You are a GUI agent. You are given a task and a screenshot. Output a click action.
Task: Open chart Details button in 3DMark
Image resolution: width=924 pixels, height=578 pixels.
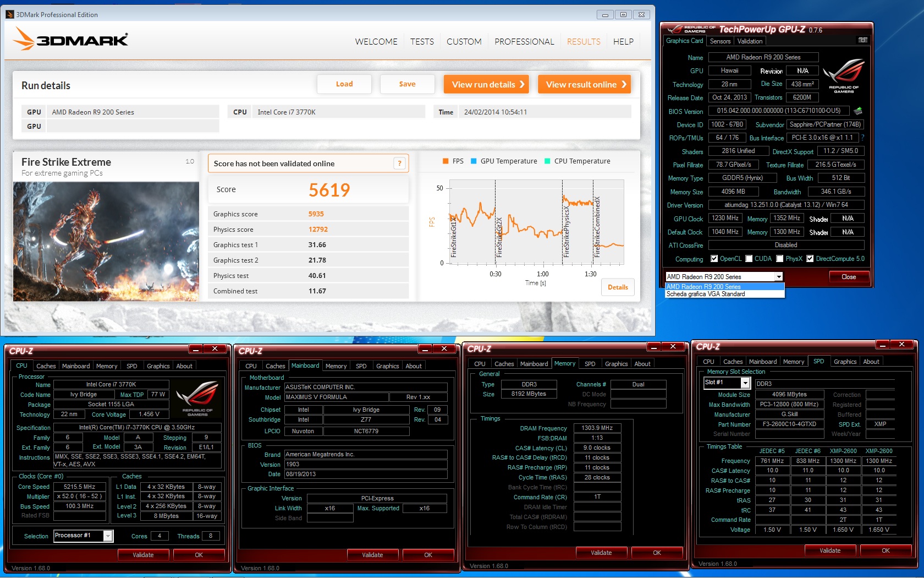pyautogui.click(x=618, y=287)
